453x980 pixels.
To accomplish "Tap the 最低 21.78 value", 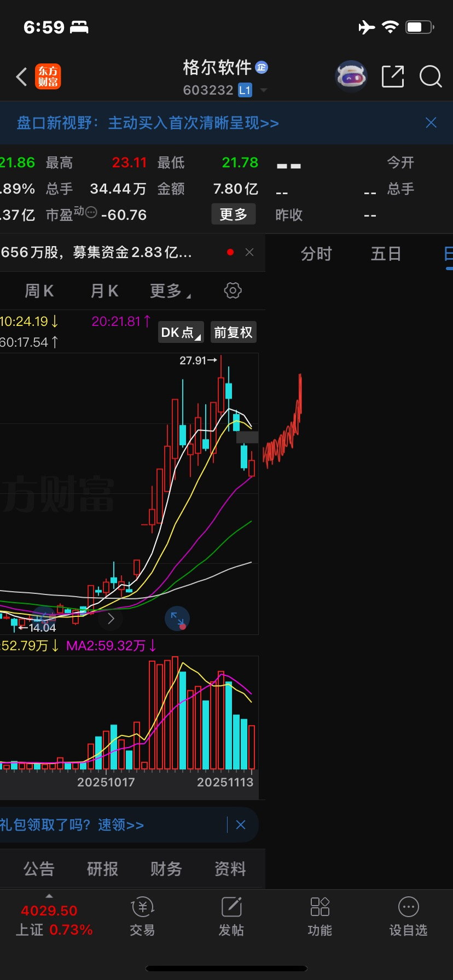I will pyautogui.click(x=240, y=162).
